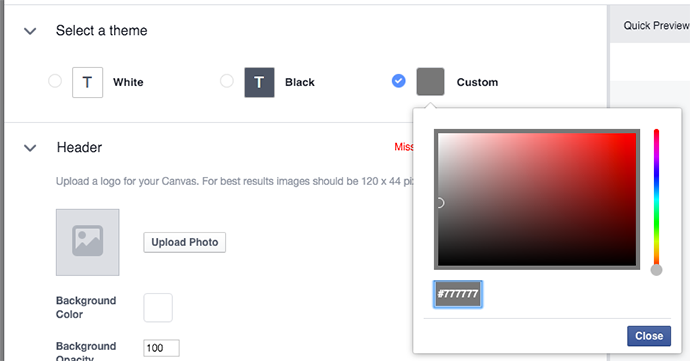
Task: Close the color picker popup
Action: coord(649,336)
